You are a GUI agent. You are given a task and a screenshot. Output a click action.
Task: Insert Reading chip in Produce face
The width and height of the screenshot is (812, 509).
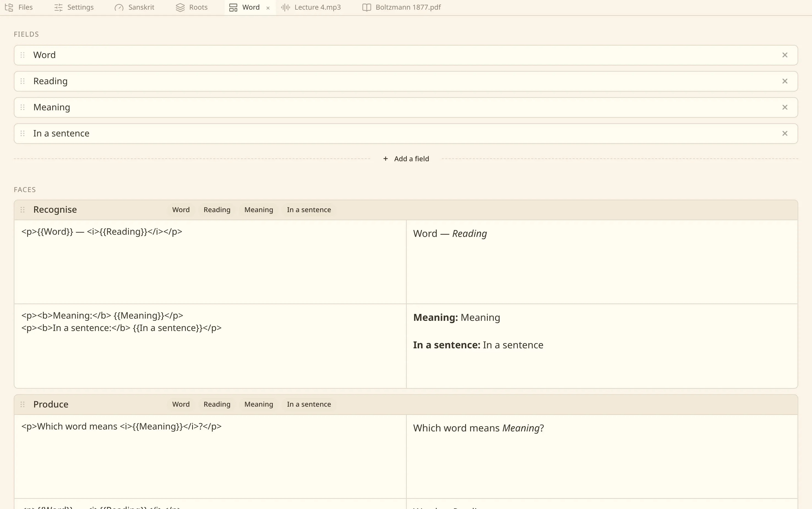click(x=217, y=404)
